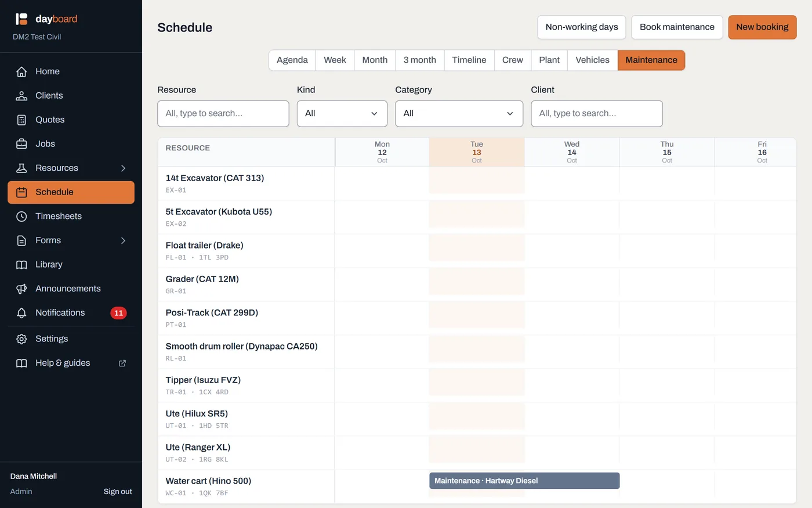Open Timesheets in the sidebar
Screen dimensions: 812x508
click(x=71, y=216)
